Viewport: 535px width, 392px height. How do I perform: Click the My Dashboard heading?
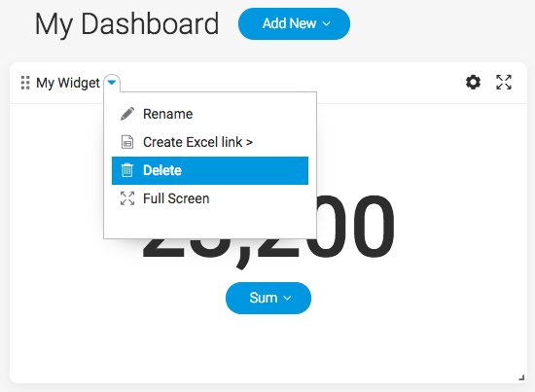(126, 24)
